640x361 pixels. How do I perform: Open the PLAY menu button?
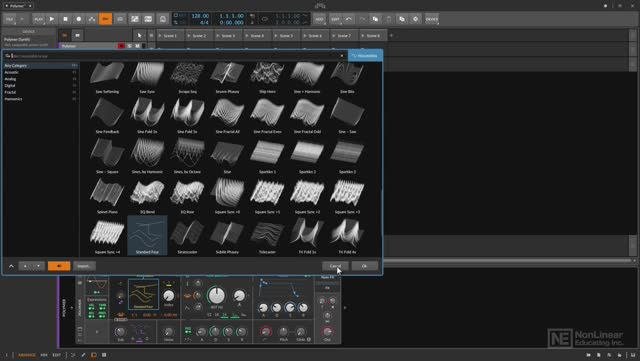click(x=38, y=19)
